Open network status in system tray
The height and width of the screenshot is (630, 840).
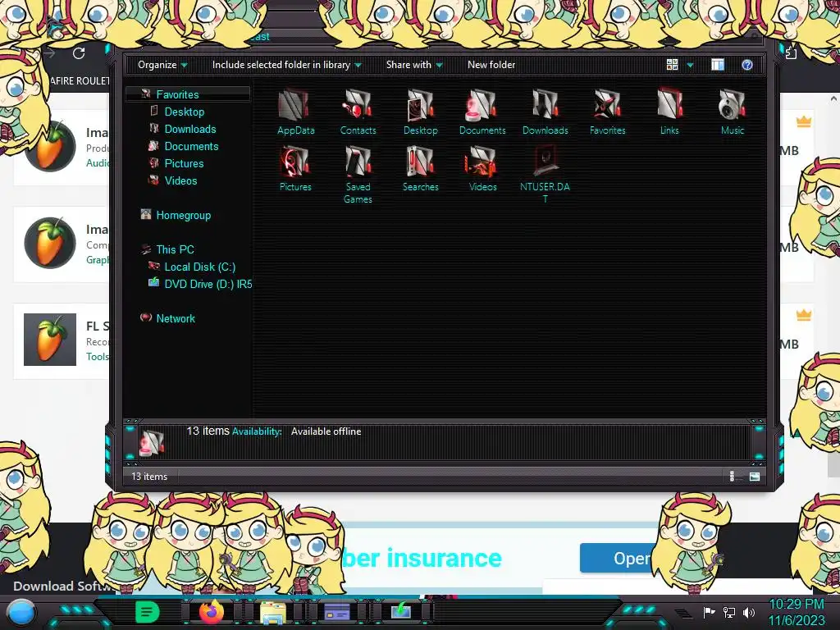[x=729, y=612]
